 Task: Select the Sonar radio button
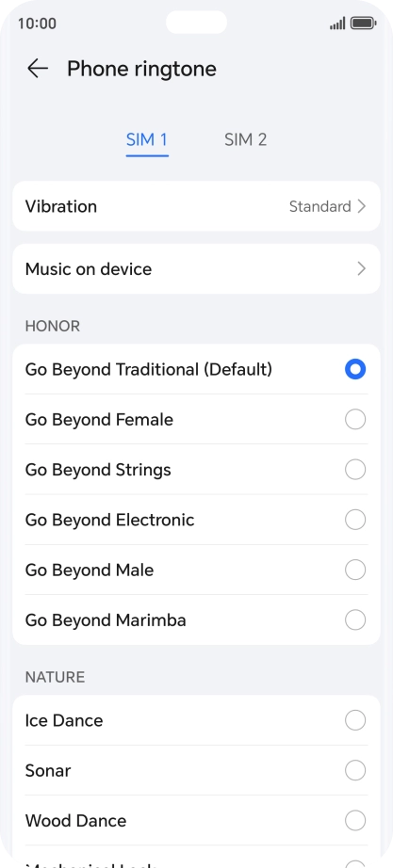[355, 770]
